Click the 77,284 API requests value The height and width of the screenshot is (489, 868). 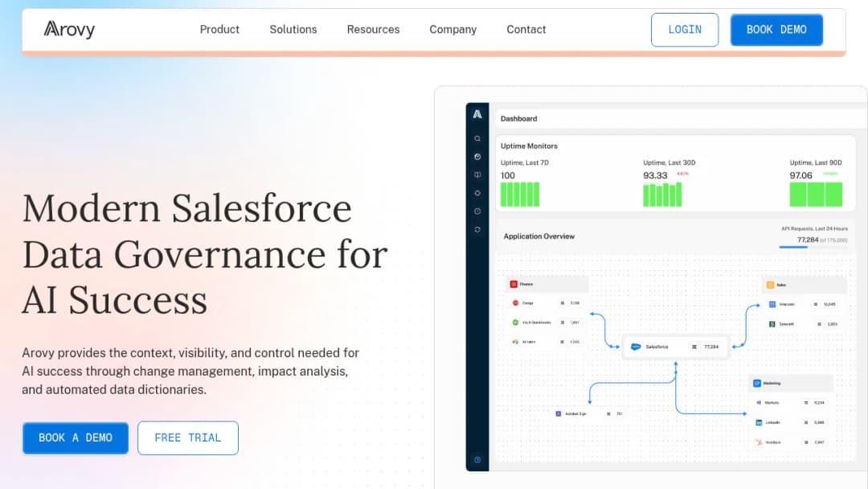point(808,240)
